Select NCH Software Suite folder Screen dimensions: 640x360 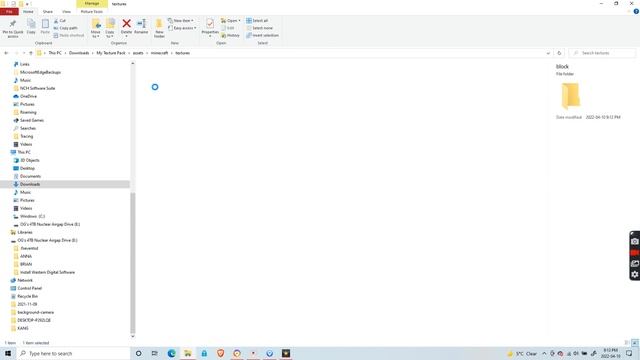click(37, 88)
